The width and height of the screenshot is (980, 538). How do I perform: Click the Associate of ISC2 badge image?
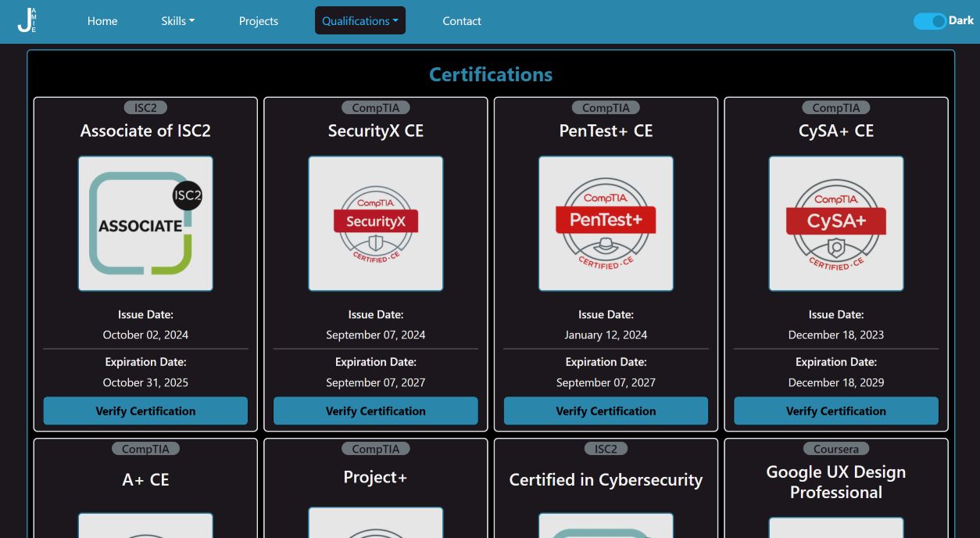pyautogui.click(x=145, y=223)
